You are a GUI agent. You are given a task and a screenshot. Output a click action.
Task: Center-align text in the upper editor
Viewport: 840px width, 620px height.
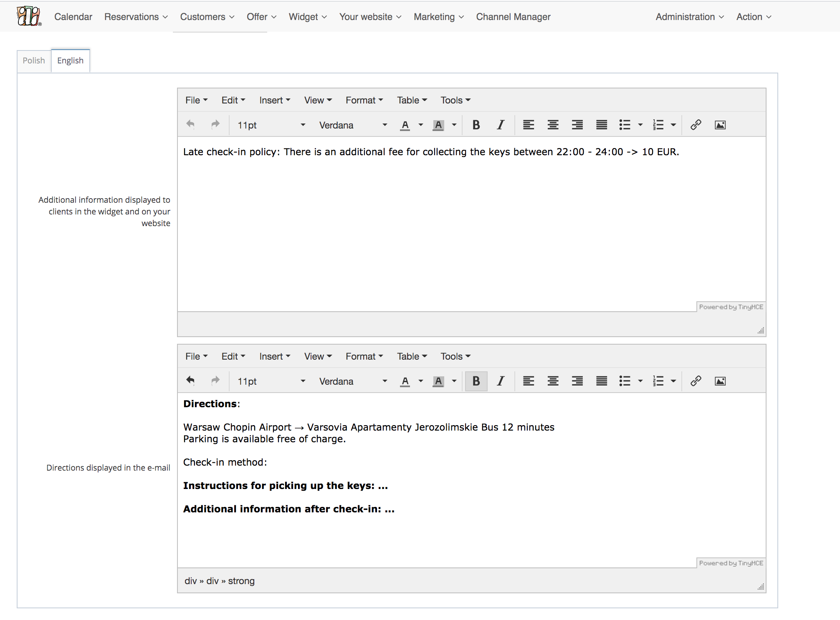[553, 125]
